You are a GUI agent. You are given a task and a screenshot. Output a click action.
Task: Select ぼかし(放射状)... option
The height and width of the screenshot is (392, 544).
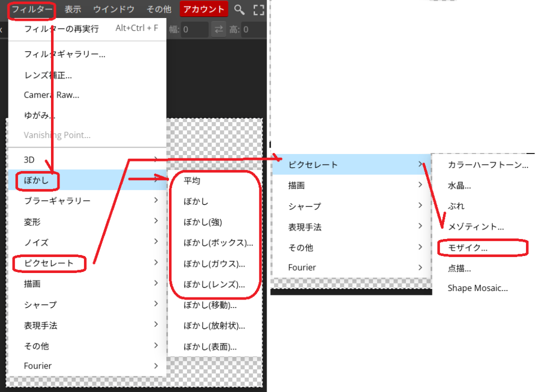click(215, 326)
